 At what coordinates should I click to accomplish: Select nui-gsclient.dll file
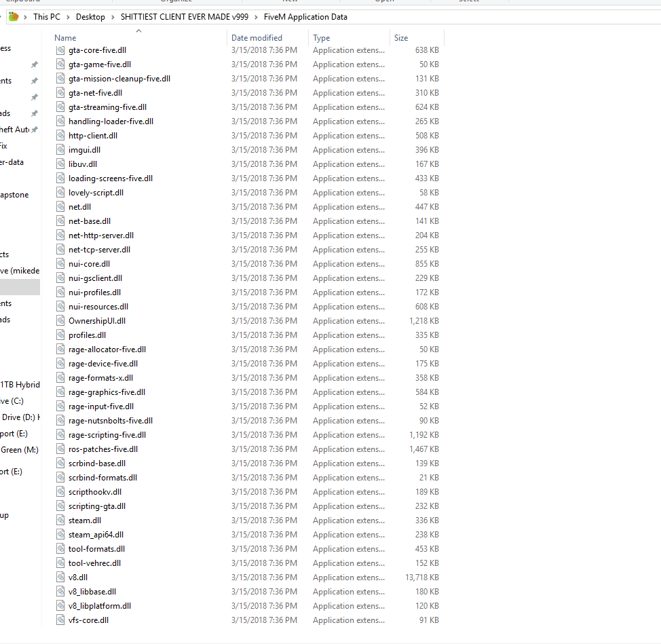[x=95, y=278]
